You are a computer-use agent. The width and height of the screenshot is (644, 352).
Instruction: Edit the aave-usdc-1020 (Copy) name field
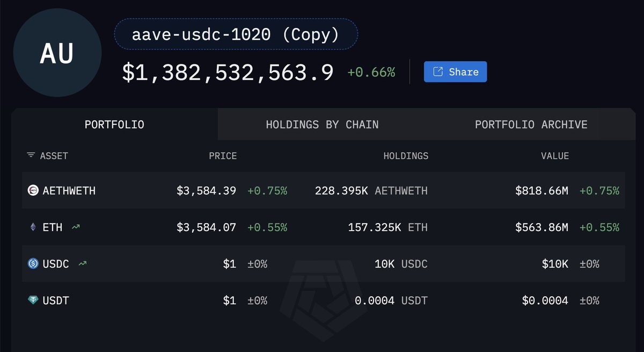pos(236,35)
